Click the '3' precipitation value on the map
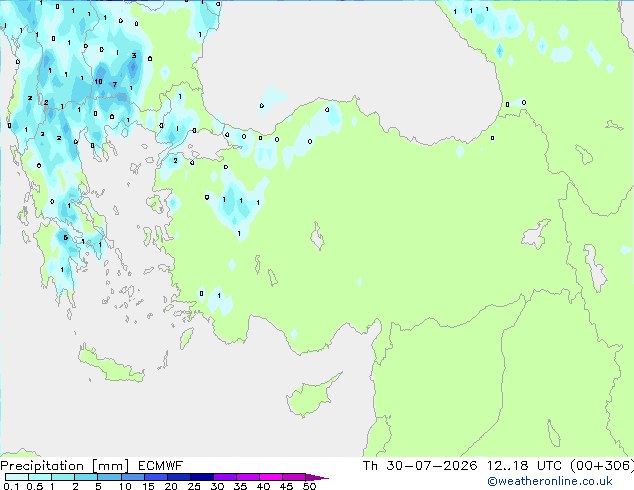This screenshot has width=634, height=490. [134, 55]
